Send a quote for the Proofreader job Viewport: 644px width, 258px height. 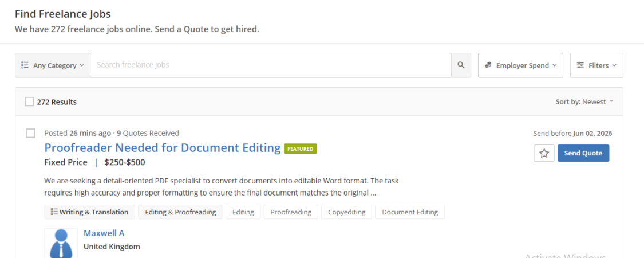coord(583,153)
